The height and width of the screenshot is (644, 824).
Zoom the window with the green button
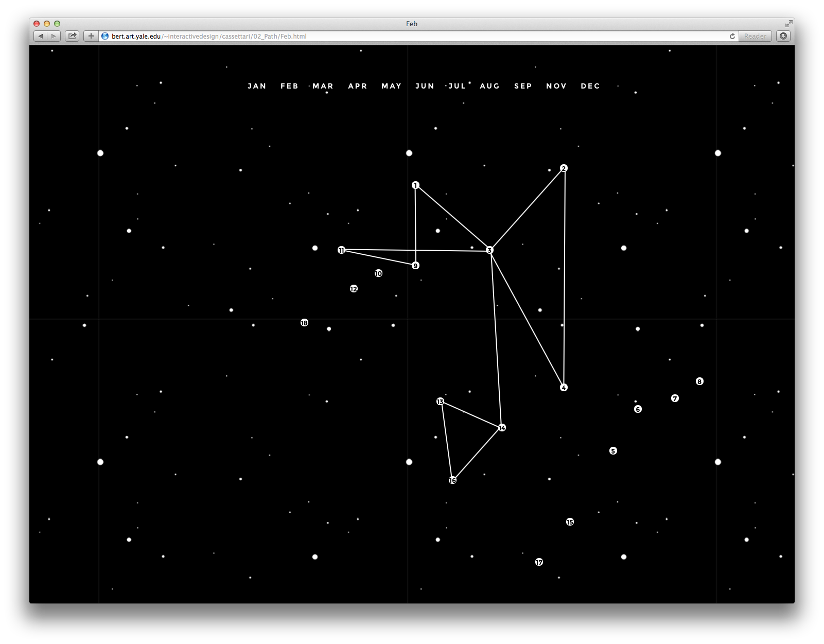pyautogui.click(x=57, y=24)
